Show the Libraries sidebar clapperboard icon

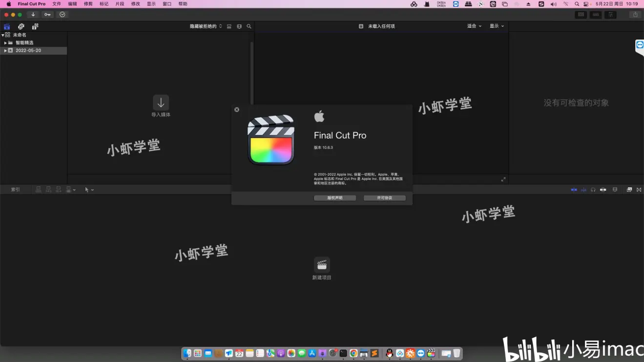pyautogui.click(x=7, y=26)
